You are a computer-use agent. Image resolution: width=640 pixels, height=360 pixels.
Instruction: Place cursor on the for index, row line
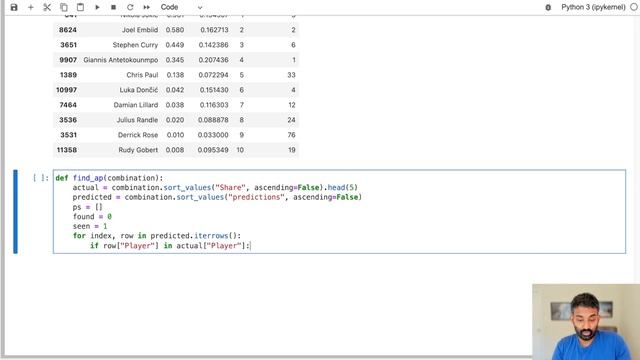[157, 236]
